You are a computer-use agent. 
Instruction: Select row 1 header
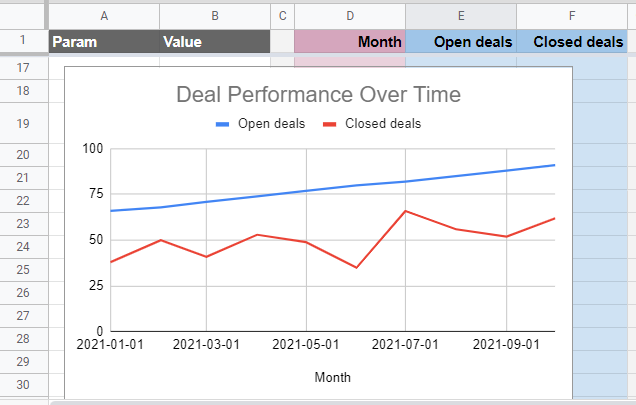pyautogui.click(x=23, y=40)
